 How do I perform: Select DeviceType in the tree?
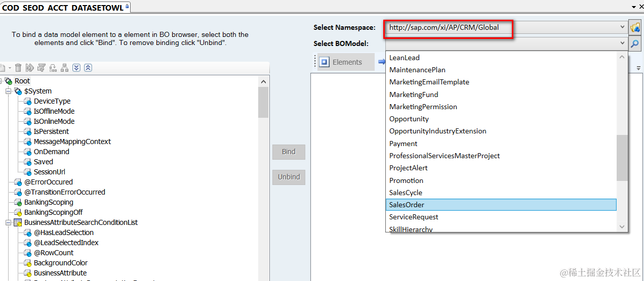point(52,101)
